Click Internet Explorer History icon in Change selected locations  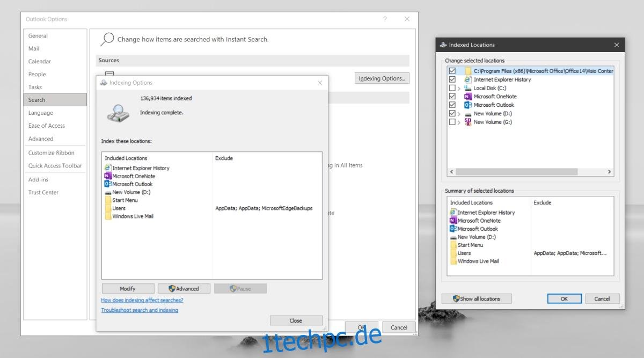(x=468, y=79)
